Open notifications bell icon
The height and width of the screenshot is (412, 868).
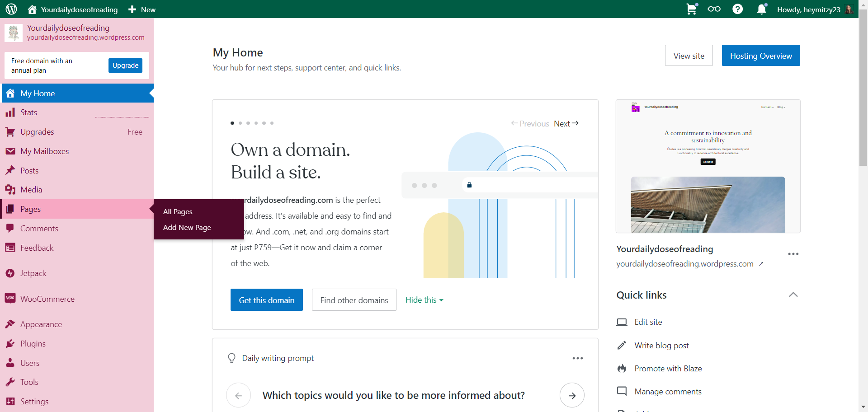762,9
